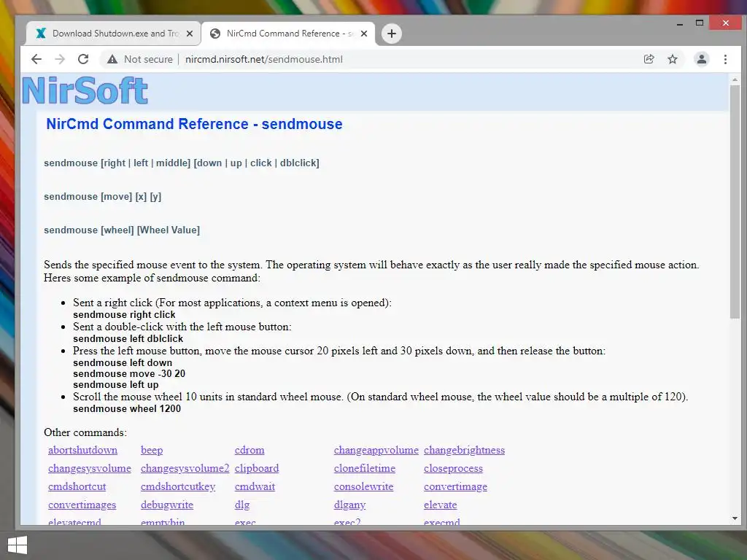Click the 'sendmouse [move] [x] [y]' syntax line

click(102, 196)
